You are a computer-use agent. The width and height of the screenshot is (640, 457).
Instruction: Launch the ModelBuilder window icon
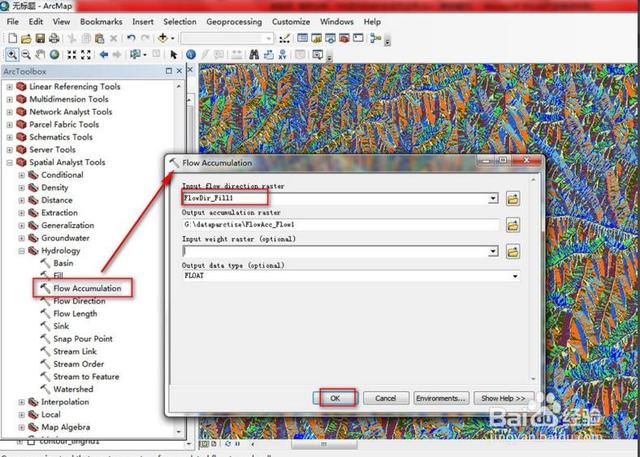click(376, 38)
